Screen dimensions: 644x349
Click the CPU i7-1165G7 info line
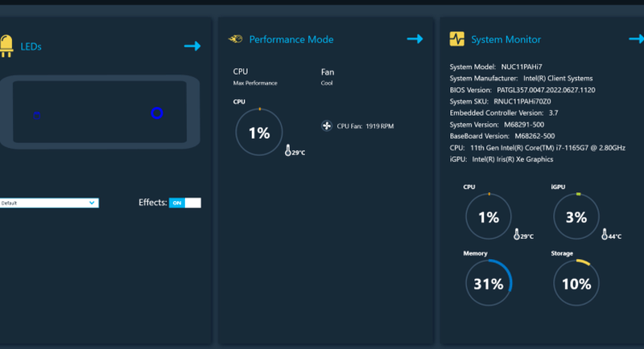537,148
